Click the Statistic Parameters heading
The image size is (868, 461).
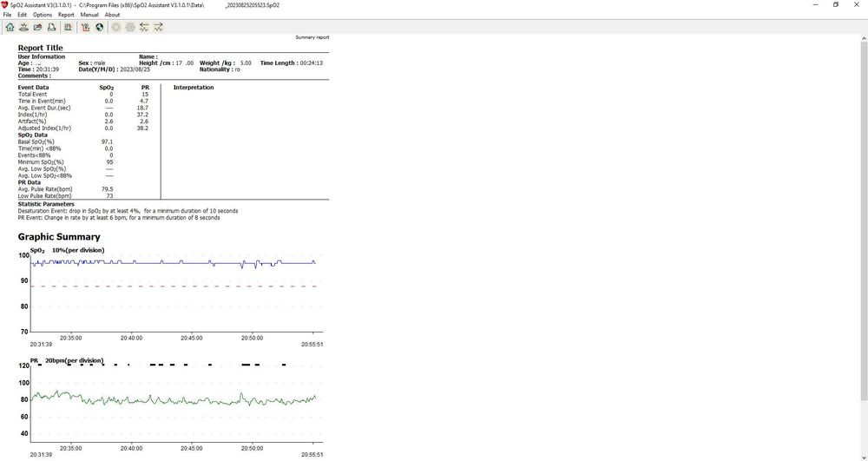click(x=46, y=204)
